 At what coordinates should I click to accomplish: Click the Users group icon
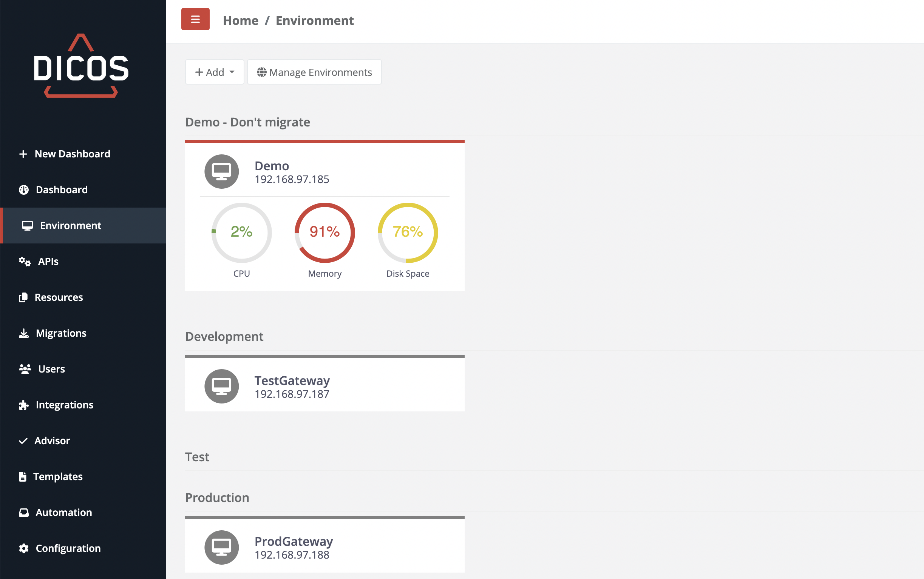(x=25, y=369)
